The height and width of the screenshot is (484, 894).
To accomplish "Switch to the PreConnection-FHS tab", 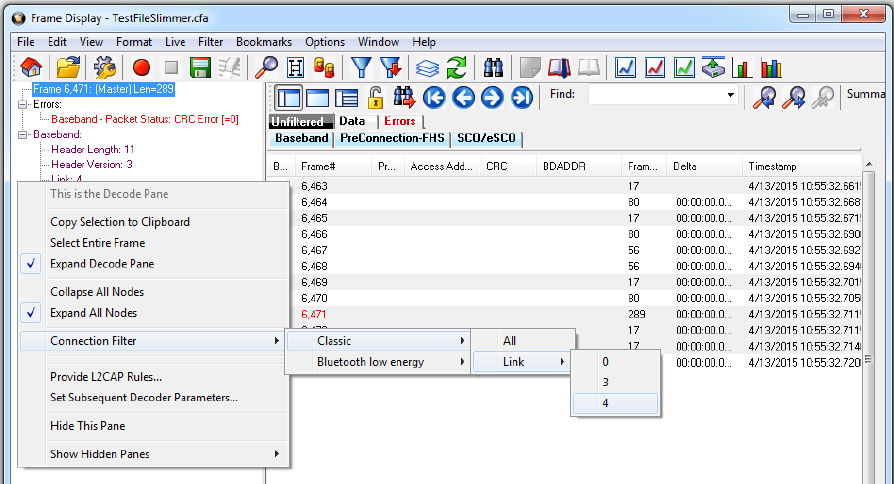I will [392, 138].
